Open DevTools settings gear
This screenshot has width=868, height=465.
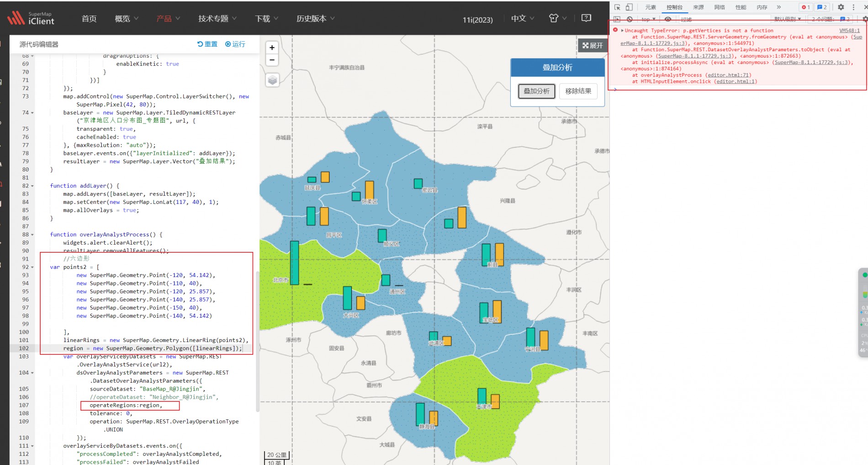841,7
